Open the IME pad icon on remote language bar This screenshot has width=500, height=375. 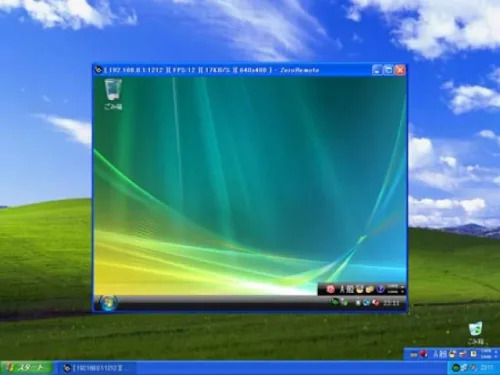tap(359, 289)
